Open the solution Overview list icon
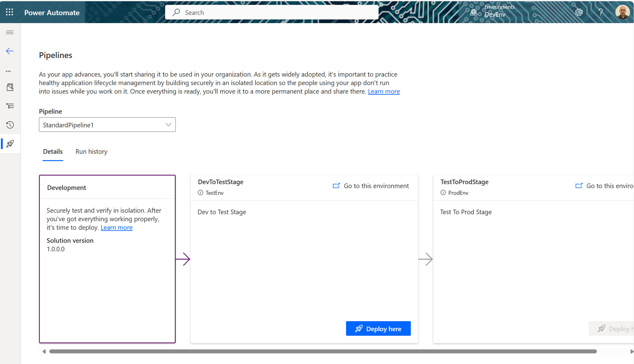Image resolution: width=634 pixels, height=364 pixels. [10, 106]
